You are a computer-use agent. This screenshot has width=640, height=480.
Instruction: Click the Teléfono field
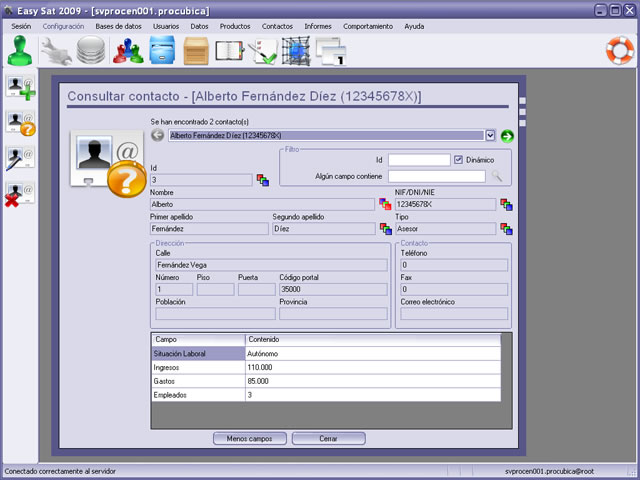click(454, 265)
